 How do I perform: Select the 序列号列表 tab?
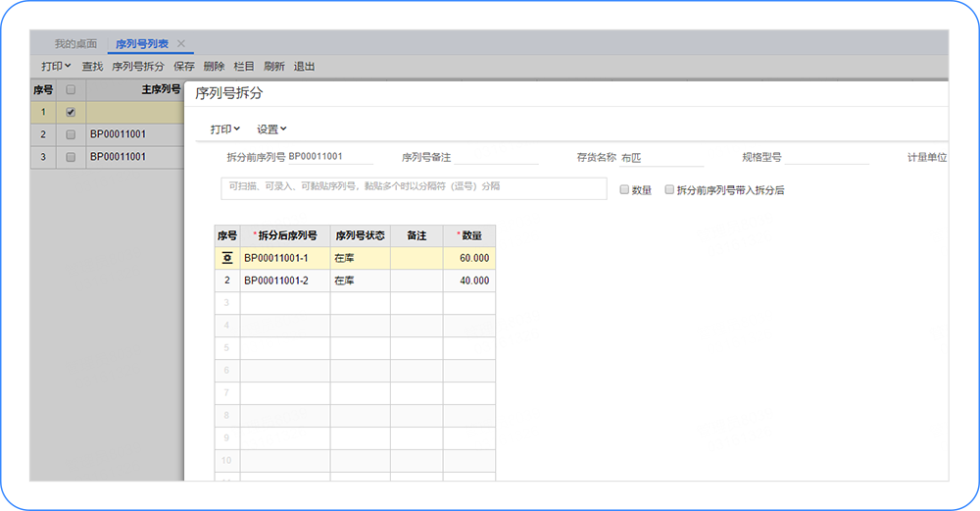coord(142,44)
